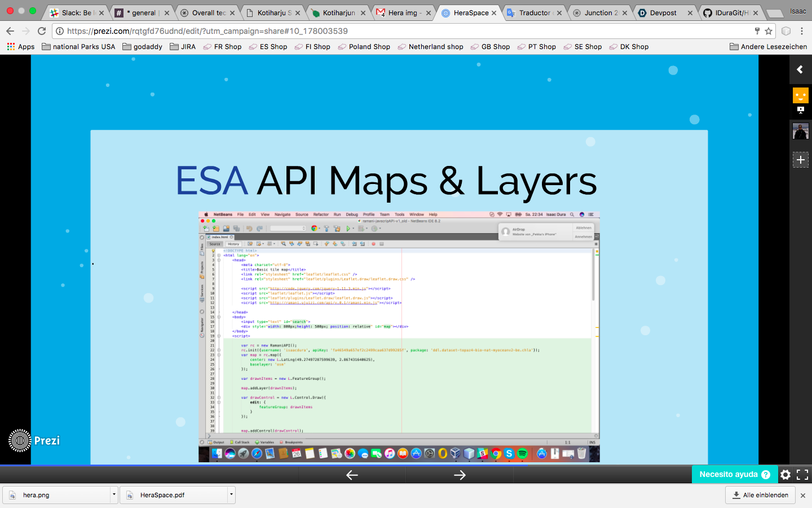Open the Apps bookmark shortcut
This screenshot has height=508, width=812.
21,47
